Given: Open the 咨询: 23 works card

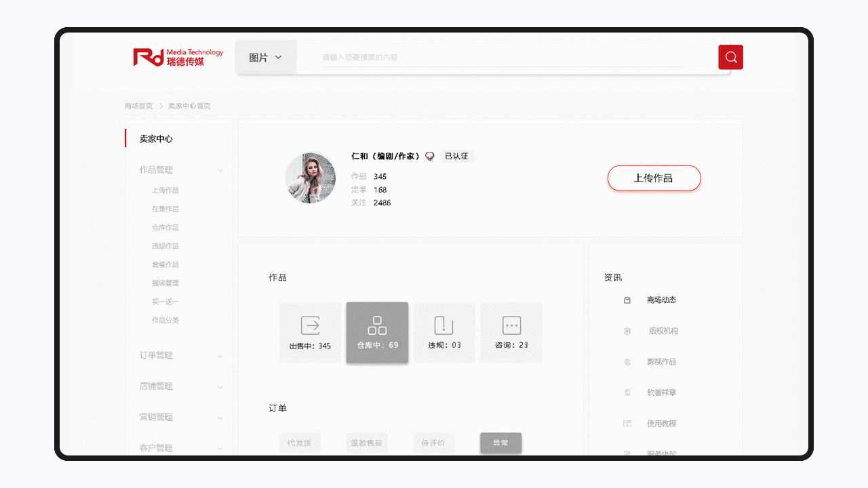Looking at the screenshot, I should (511, 332).
